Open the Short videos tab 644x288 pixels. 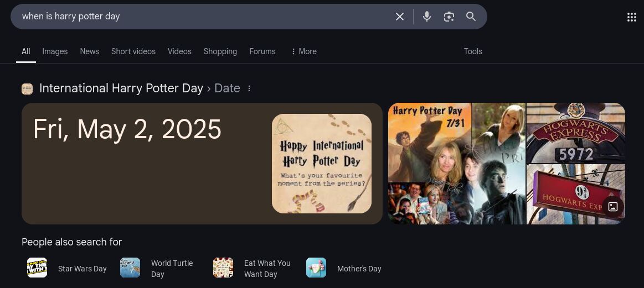(x=133, y=52)
